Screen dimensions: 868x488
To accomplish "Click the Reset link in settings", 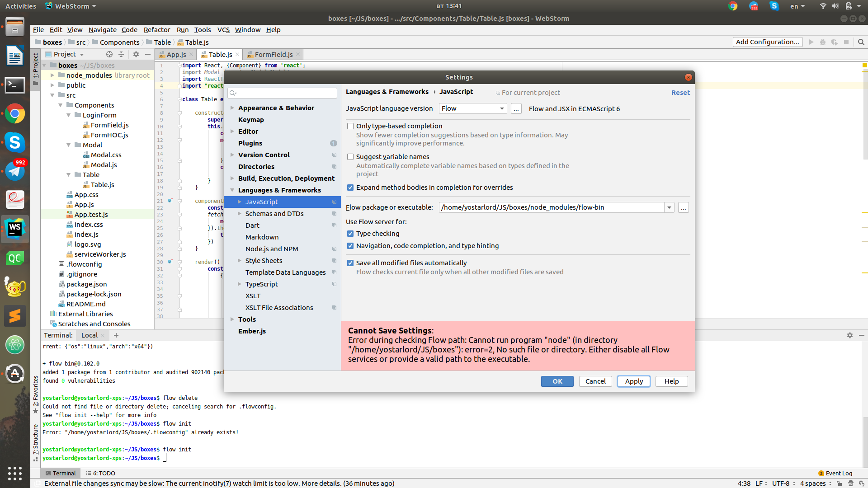I will click(680, 93).
